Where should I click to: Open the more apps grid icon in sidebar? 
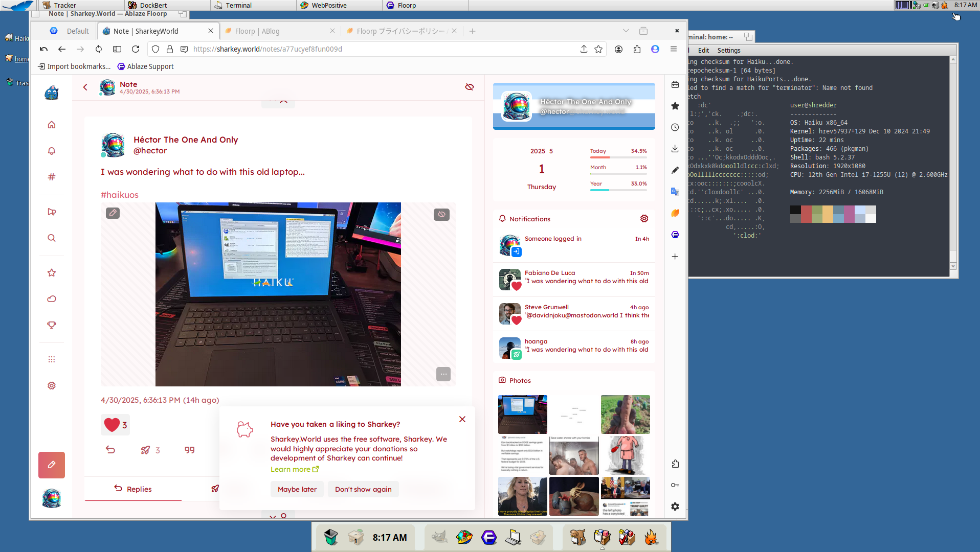click(52, 359)
